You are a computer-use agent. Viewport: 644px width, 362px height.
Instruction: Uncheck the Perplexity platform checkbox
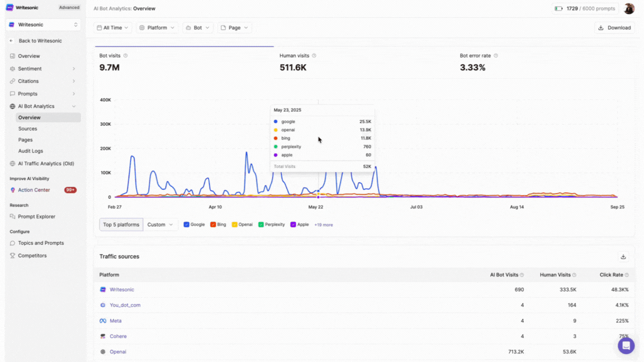261,225
